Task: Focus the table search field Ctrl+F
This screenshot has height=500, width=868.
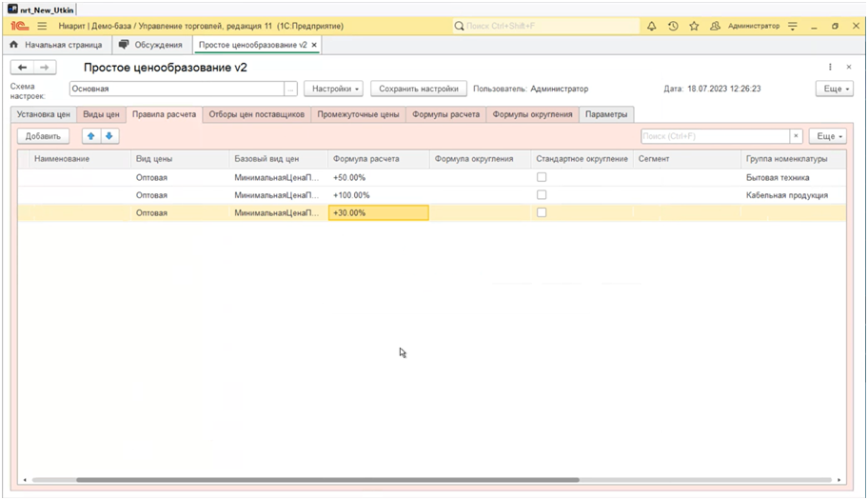Action: tap(715, 136)
